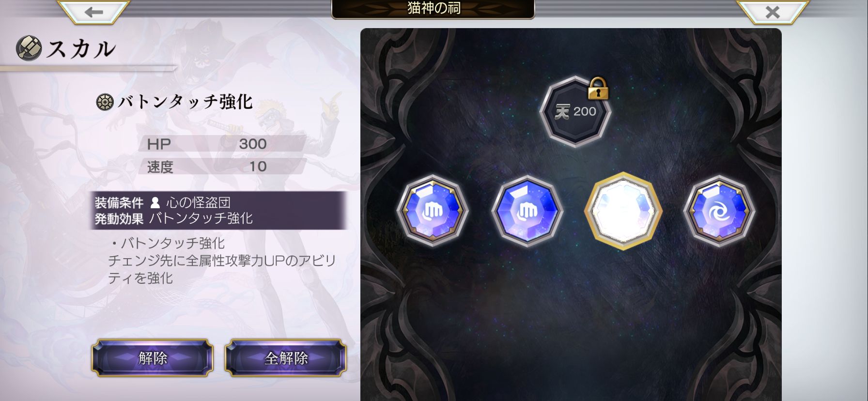Click the 装備条件 心の怪盗団 line

[163, 202]
